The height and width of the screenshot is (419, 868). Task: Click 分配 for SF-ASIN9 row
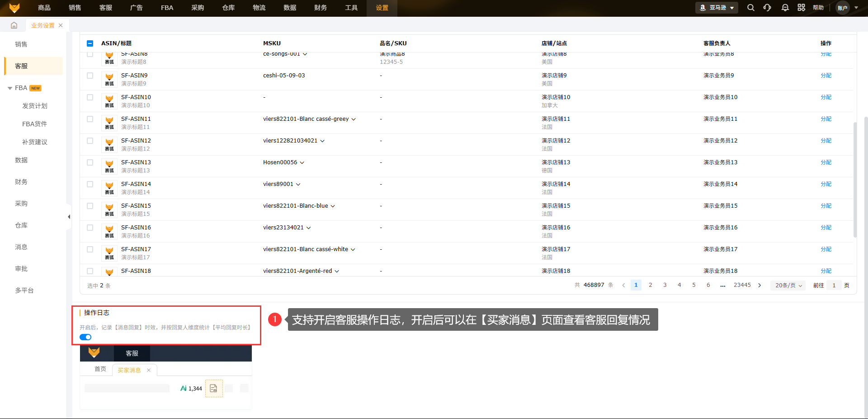(x=826, y=76)
